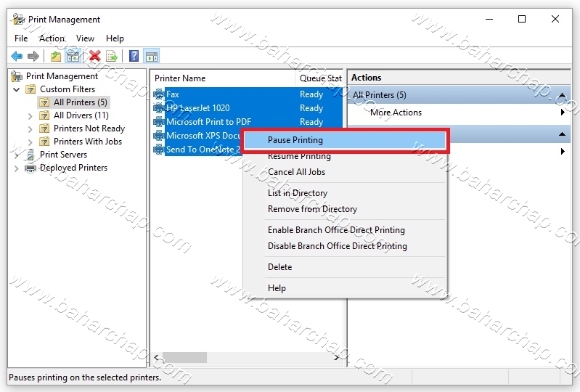Click the Microsoft Print to PDF printer icon
Image resolution: width=580 pixels, height=392 pixels.
159,122
